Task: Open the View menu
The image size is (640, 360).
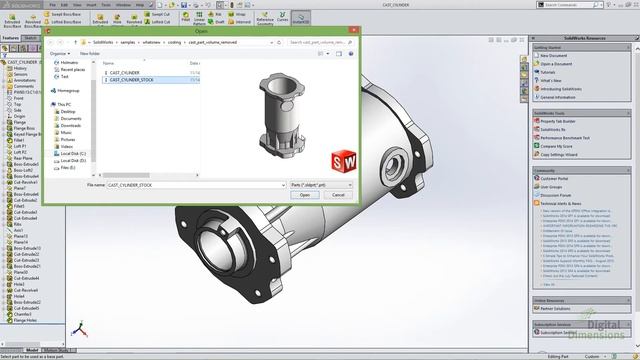Action: pos(77,5)
